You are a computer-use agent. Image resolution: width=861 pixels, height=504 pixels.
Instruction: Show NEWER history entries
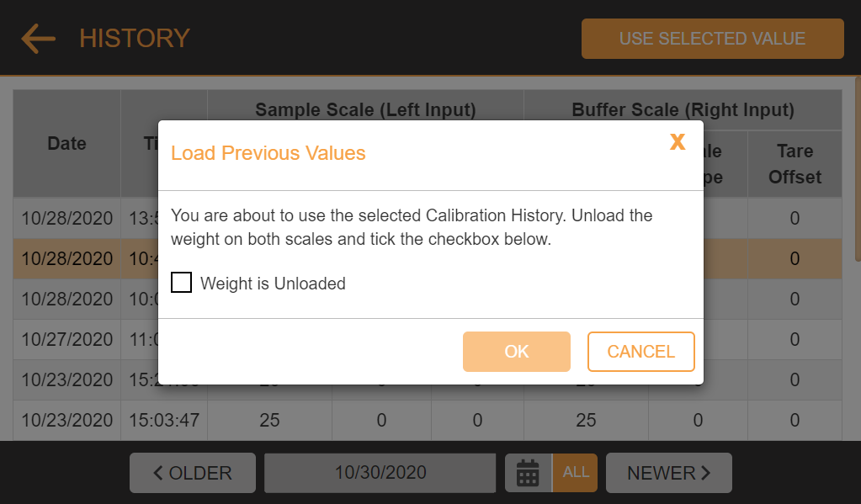click(x=669, y=473)
